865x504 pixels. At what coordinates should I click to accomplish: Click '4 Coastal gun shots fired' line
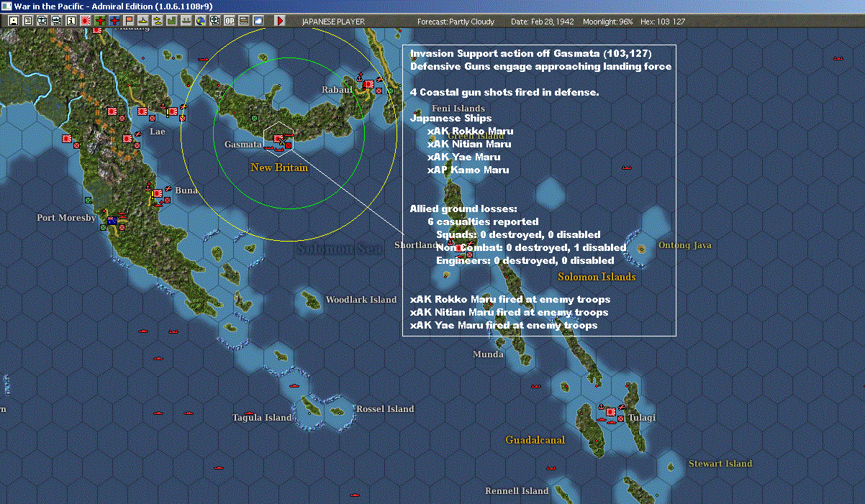coord(504,92)
